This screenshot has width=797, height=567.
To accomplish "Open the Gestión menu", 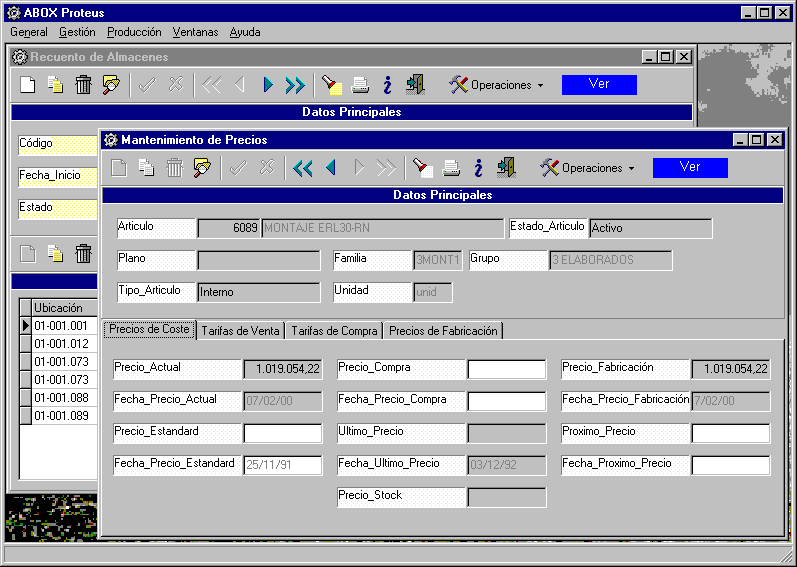I will 77,32.
